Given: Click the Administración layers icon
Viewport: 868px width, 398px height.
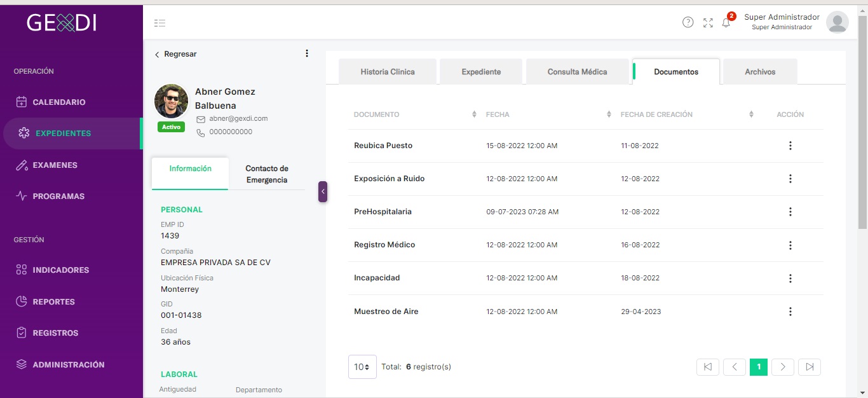Looking at the screenshot, I should [22, 365].
